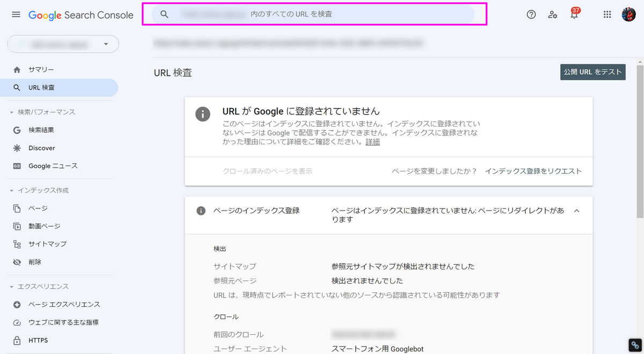This screenshot has width=644, height=354.
Task: Open the Google apps grid
Action: click(x=608, y=15)
